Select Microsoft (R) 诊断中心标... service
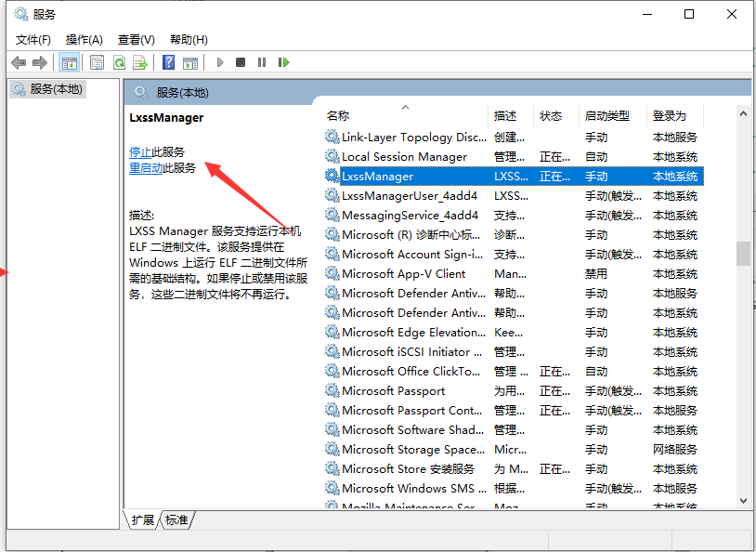This screenshot has width=756, height=552. [514, 235]
